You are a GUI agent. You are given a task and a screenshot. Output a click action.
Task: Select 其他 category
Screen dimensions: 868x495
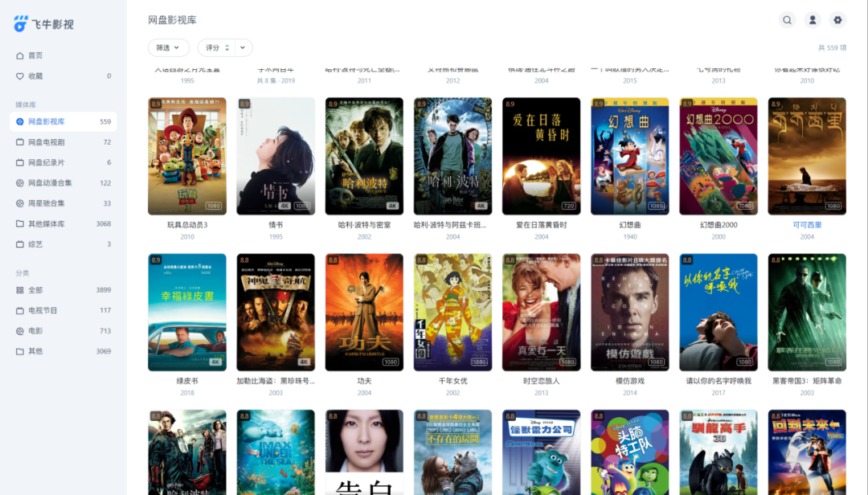(x=63, y=351)
